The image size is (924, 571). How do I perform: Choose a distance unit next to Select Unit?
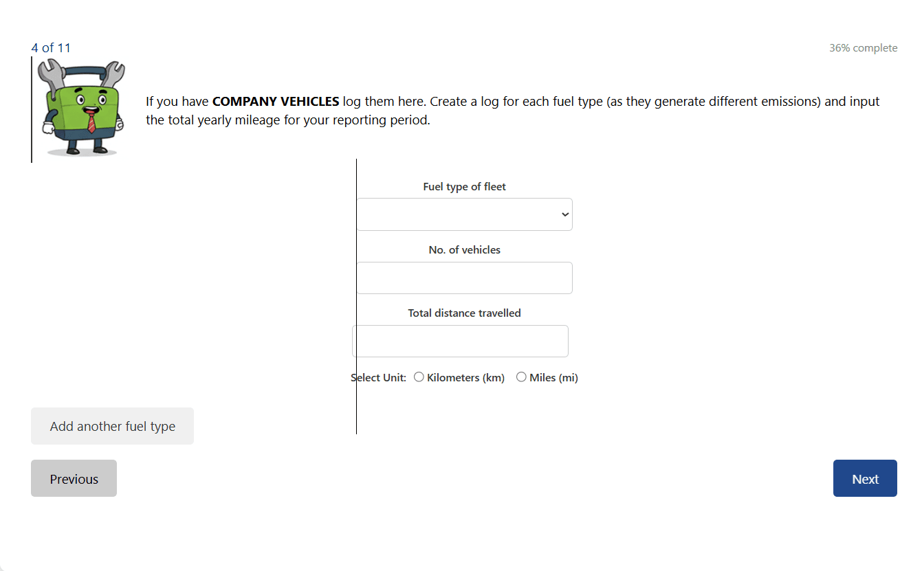[419, 377]
